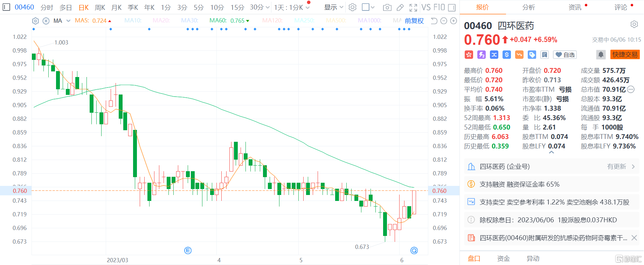The width and height of the screenshot is (644, 265).
Task: Click the 快捷交易 quick trade button
Action: pos(625,55)
